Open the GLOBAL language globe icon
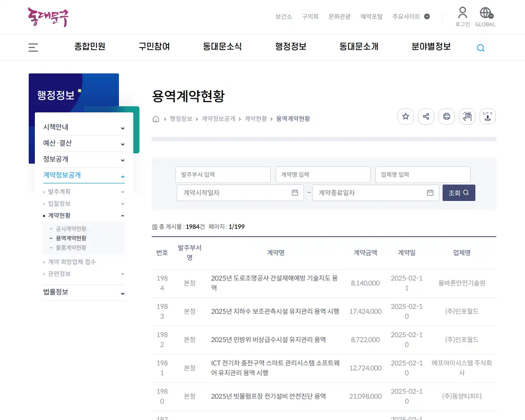The height and width of the screenshot is (420, 525). pos(486,13)
